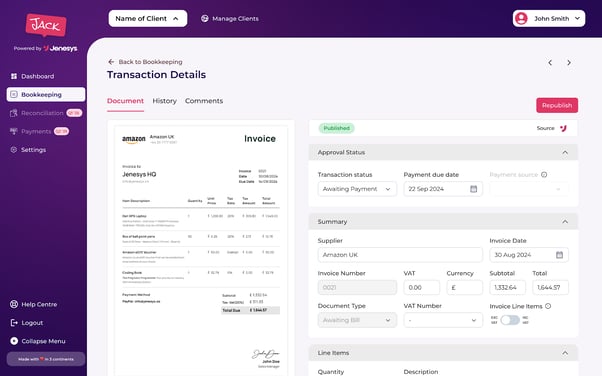Collapse the Approval Status section
The width and height of the screenshot is (602, 376).
pyautogui.click(x=565, y=152)
